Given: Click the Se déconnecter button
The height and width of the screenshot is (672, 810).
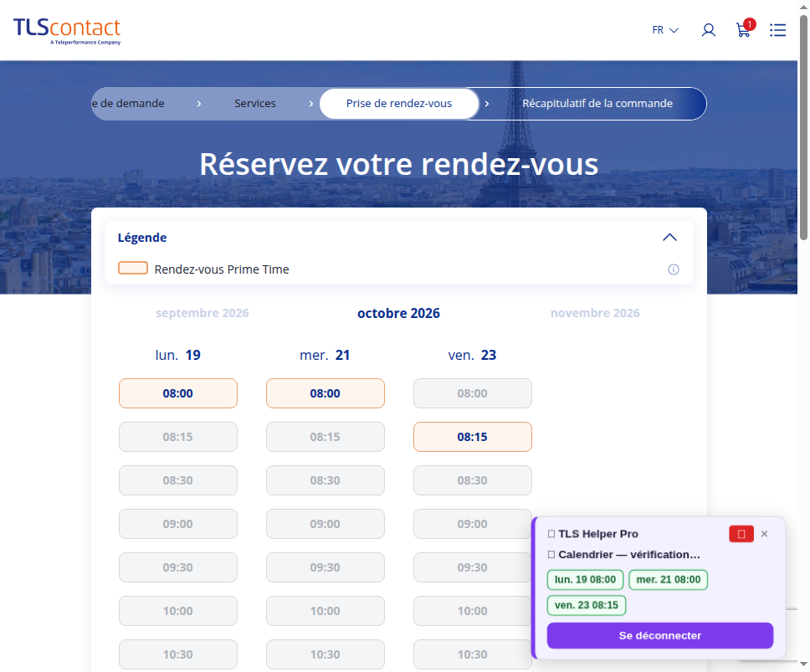Looking at the screenshot, I should (x=659, y=635).
